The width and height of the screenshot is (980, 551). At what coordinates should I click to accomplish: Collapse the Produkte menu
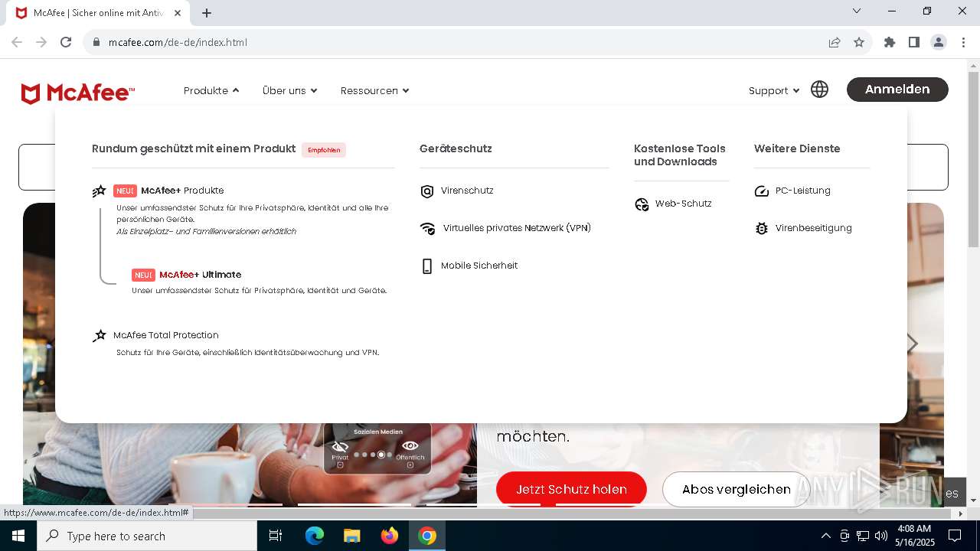pyautogui.click(x=211, y=90)
